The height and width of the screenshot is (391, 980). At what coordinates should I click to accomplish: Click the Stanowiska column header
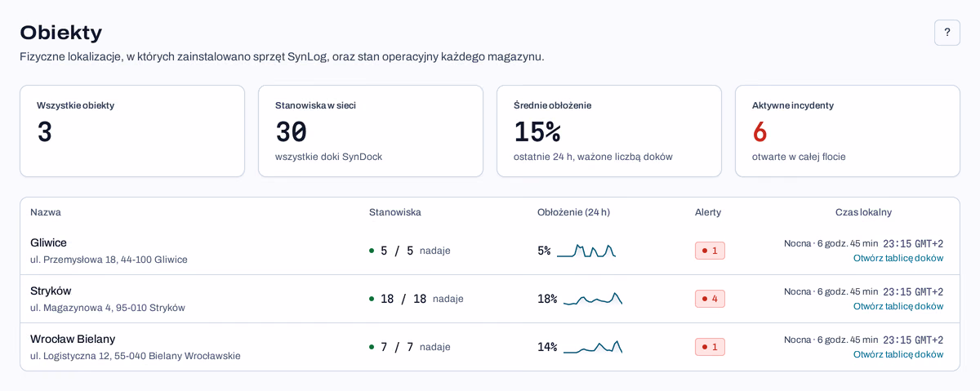coord(395,212)
